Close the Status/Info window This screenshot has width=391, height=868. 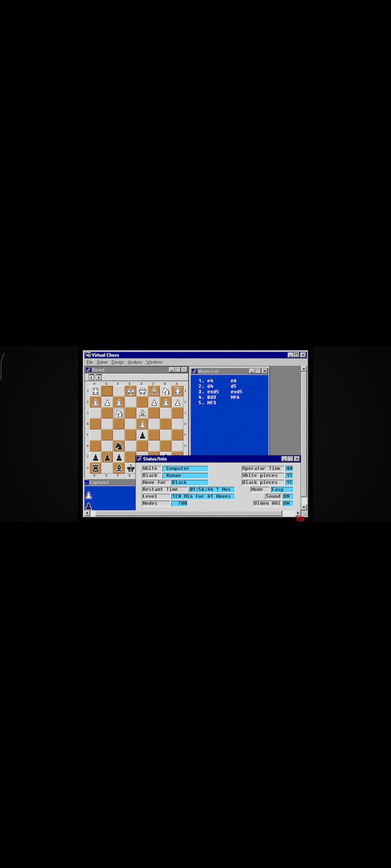point(297,459)
